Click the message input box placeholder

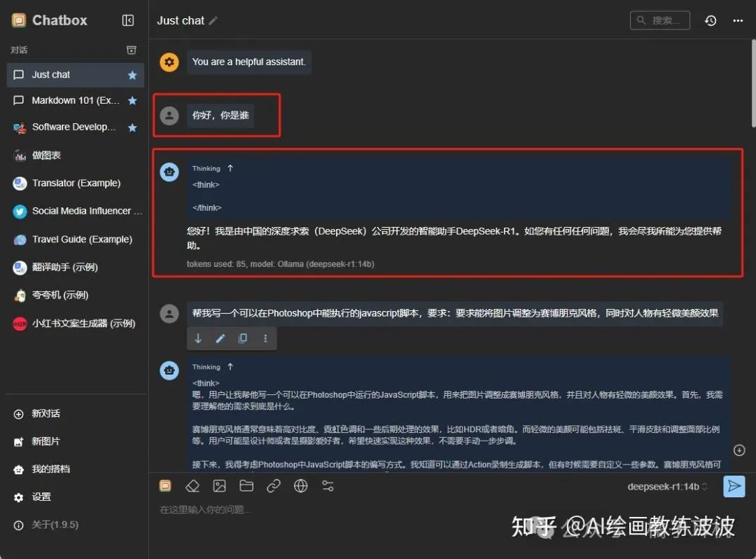pyautogui.click(x=205, y=510)
